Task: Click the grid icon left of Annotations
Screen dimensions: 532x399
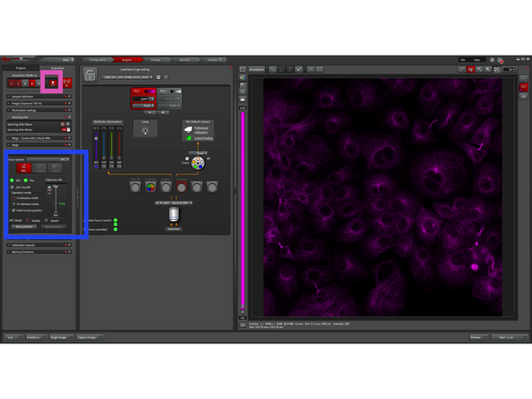Action: point(243,69)
